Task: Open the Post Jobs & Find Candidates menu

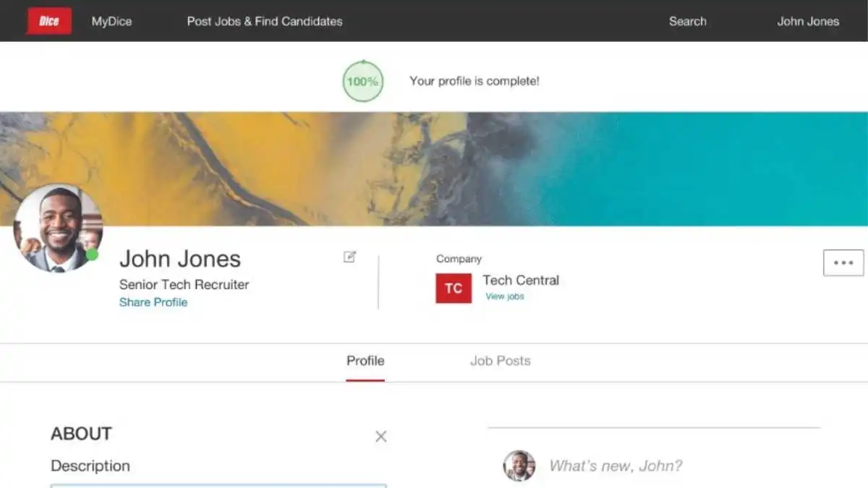Action: click(265, 21)
